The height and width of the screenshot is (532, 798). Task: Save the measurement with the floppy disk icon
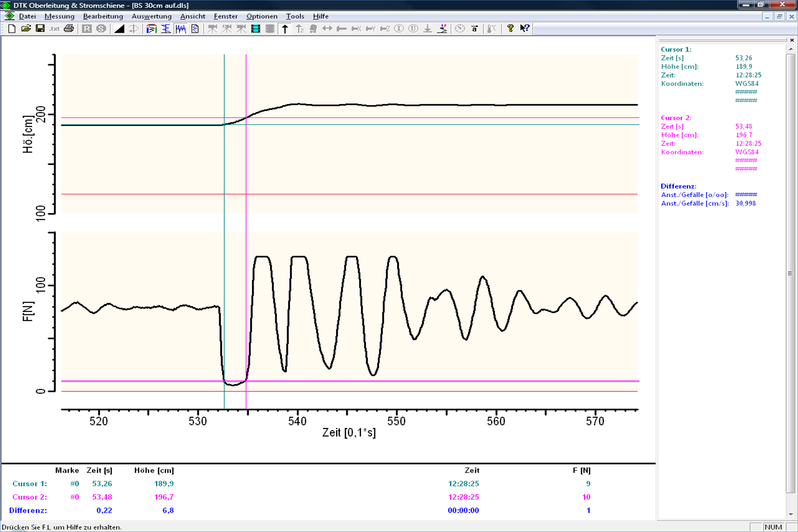pos(41,29)
